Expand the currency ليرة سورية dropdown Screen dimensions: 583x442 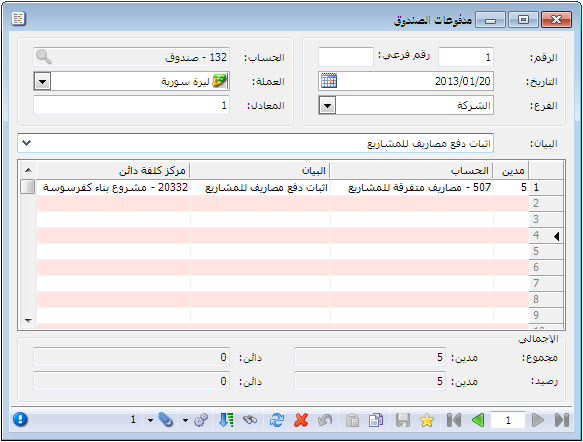point(42,81)
